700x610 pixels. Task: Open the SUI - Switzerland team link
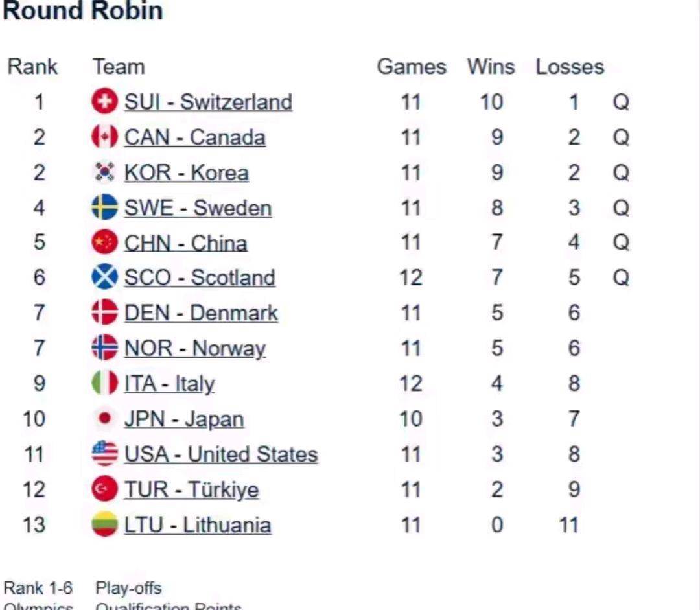pyautogui.click(x=208, y=102)
